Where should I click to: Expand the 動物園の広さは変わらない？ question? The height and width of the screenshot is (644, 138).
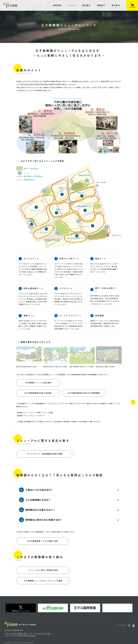[x=69, y=510]
